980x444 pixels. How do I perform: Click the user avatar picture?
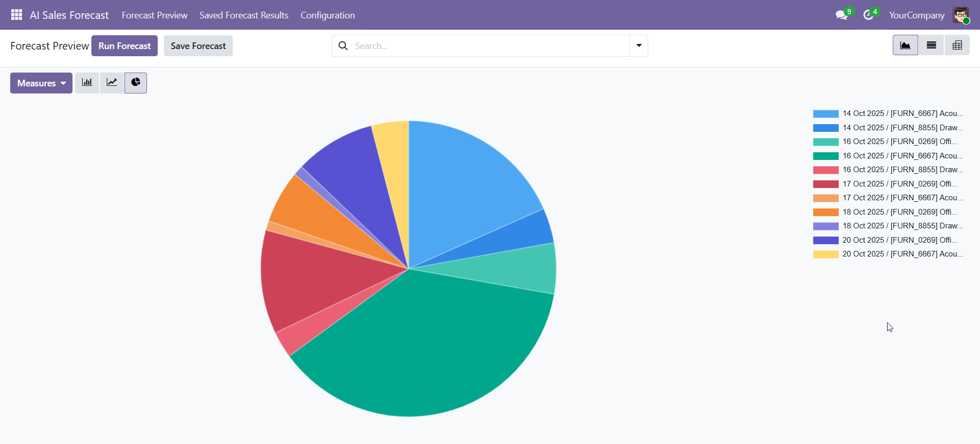coord(961,15)
